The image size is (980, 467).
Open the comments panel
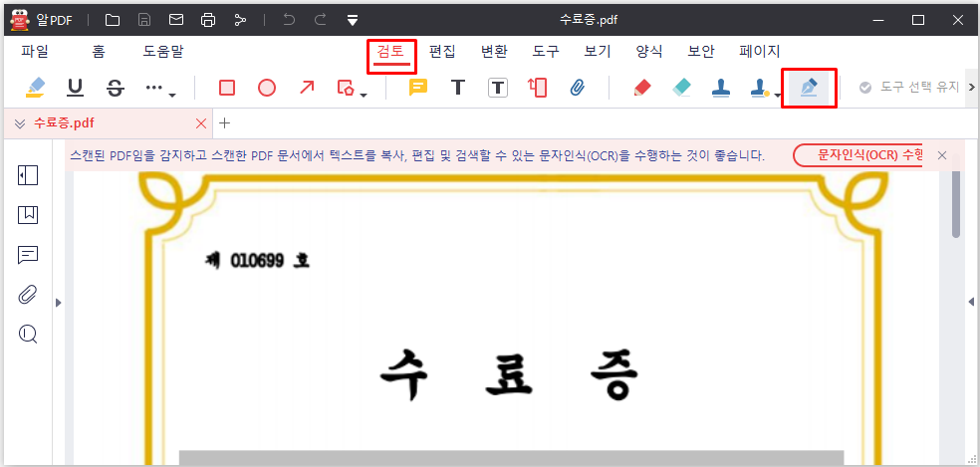28,255
